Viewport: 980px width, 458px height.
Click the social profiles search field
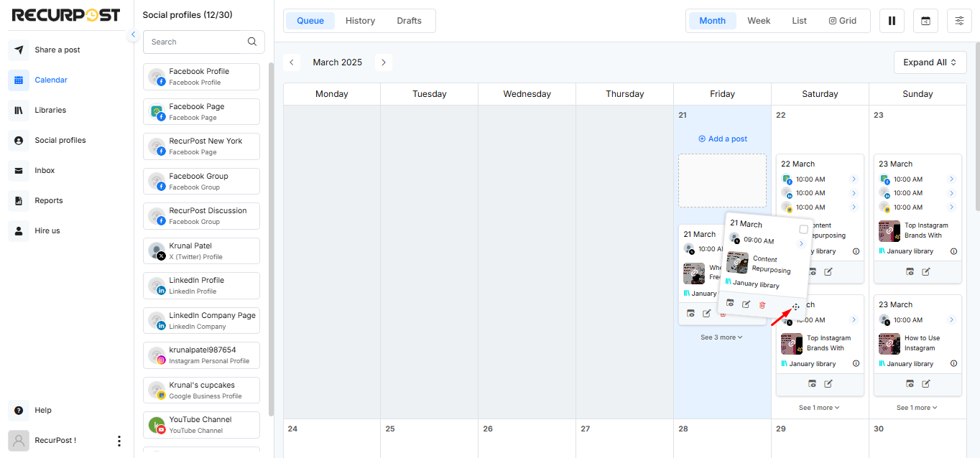tap(203, 42)
